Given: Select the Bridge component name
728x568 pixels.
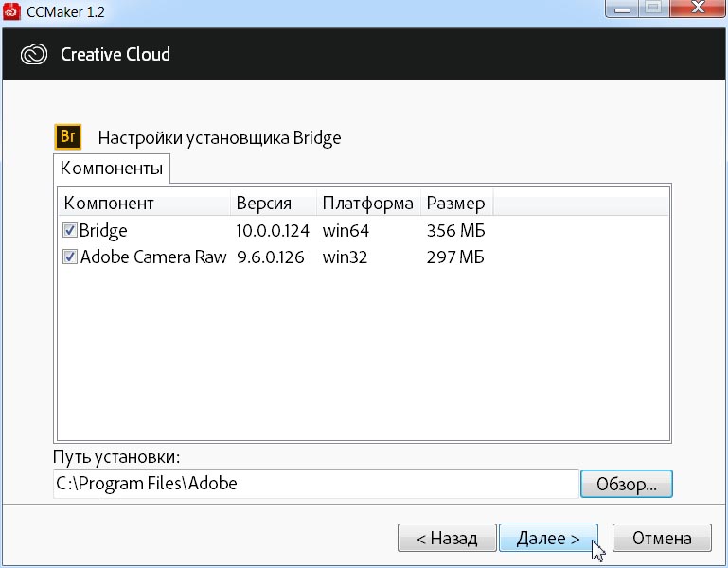Looking at the screenshot, I should (x=103, y=230).
